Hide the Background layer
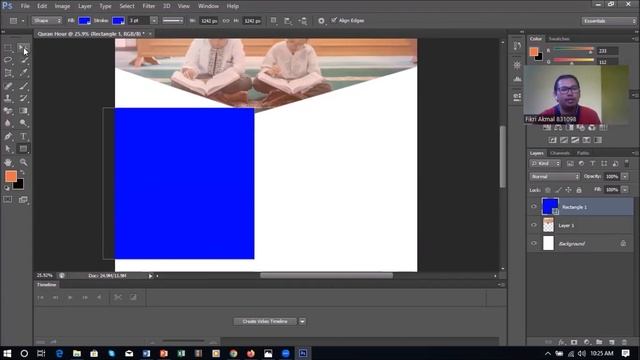640x360 pixels. click(x=533, y=244)
